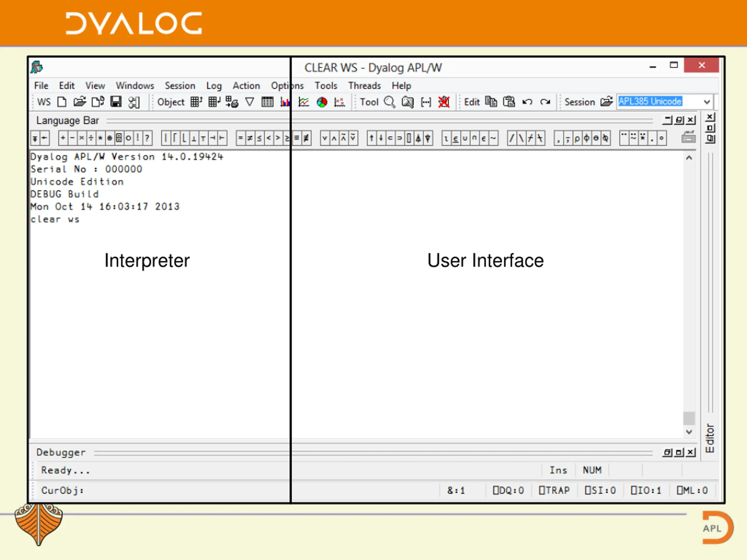The image size is (747, 560).
Task: Open the Threads menu
Action: coord(364,86)
